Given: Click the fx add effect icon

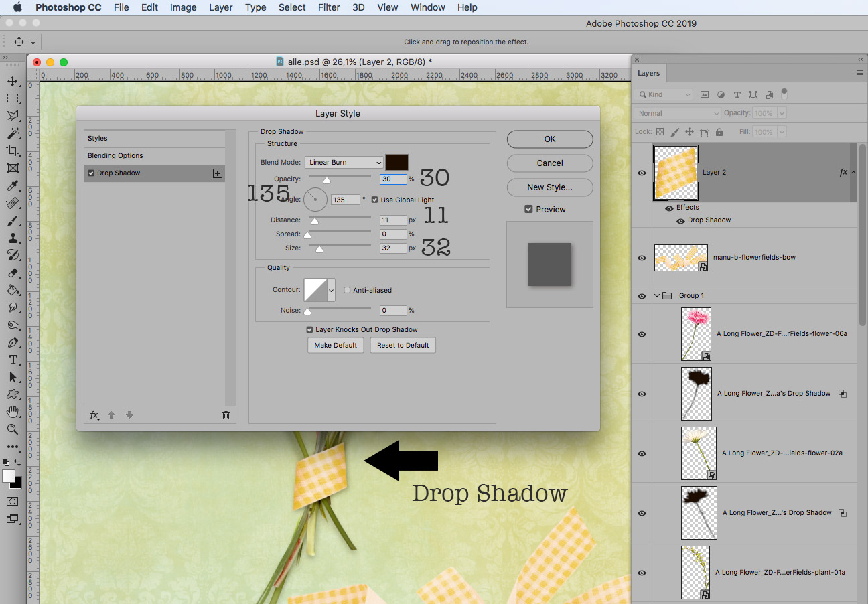Looking at the screenshot, I should coord(94,415).
